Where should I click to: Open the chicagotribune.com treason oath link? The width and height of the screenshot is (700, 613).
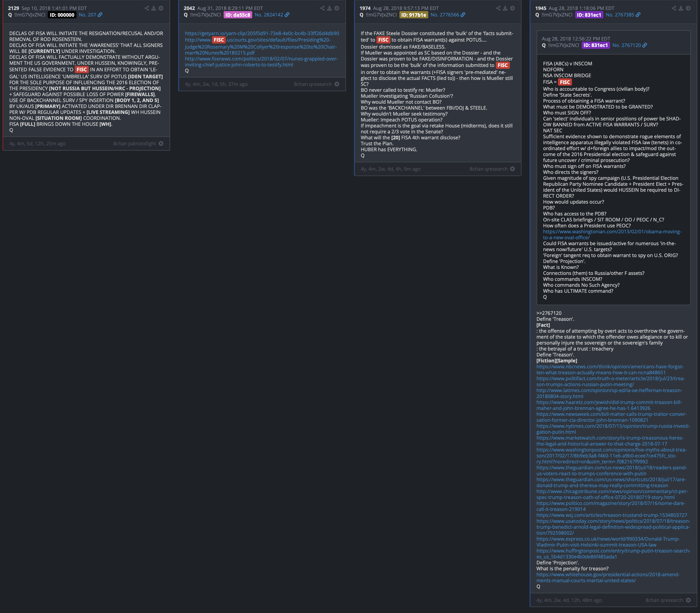(612, 494)
